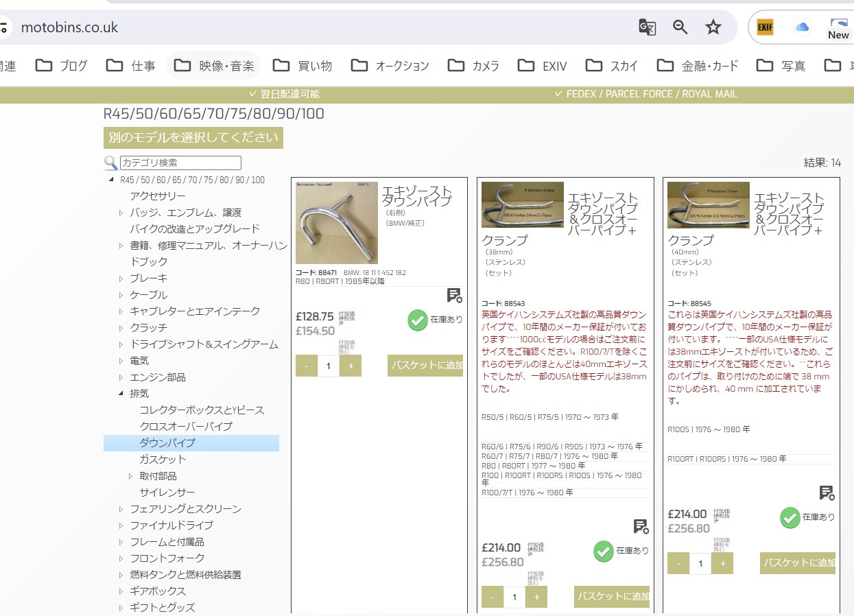This screenshot has width=854, height=616.
Task: Open ギアボックス category
Action: point(158,591)
